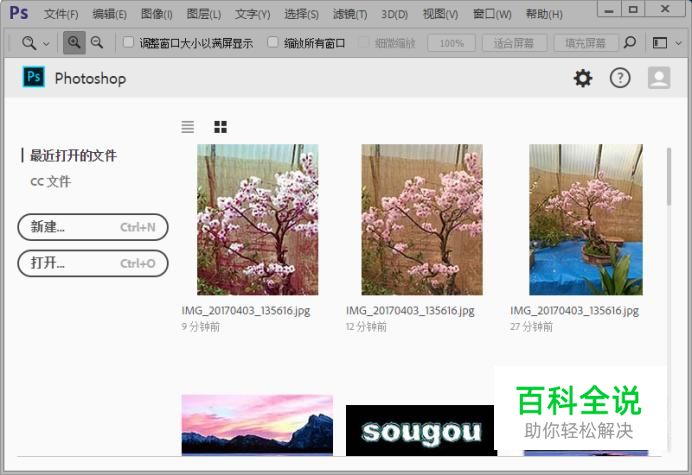Open the pink sunset mountain thumbnail
The width and height of the screenshot is (692, 475).
coord(257,425)
